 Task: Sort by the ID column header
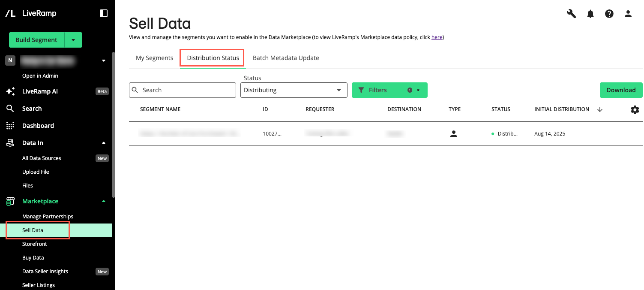[x=265, y=109]
